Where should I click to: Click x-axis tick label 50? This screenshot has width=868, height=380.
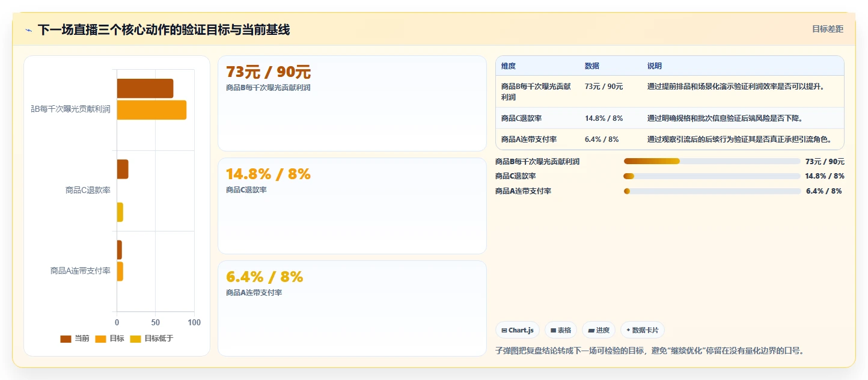(156, 323)
